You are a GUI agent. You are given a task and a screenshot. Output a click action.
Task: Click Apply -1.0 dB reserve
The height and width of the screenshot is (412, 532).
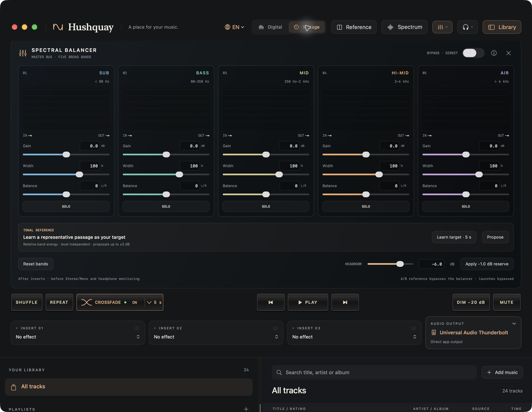point(487,264)
